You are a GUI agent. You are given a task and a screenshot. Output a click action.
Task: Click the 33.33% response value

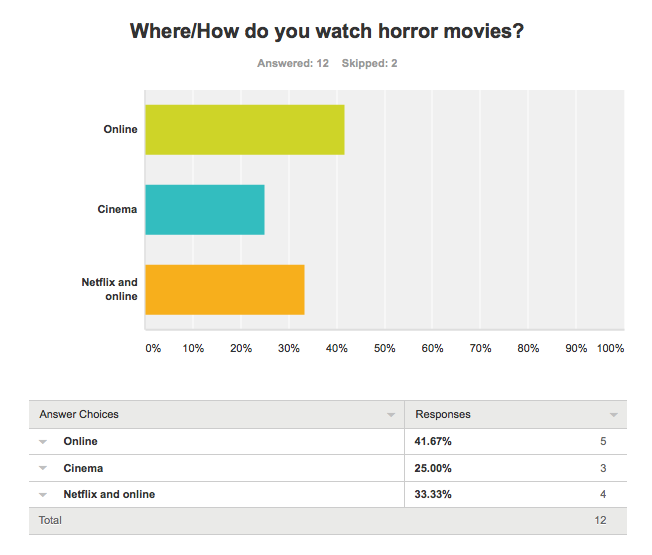tap(433, 494)
